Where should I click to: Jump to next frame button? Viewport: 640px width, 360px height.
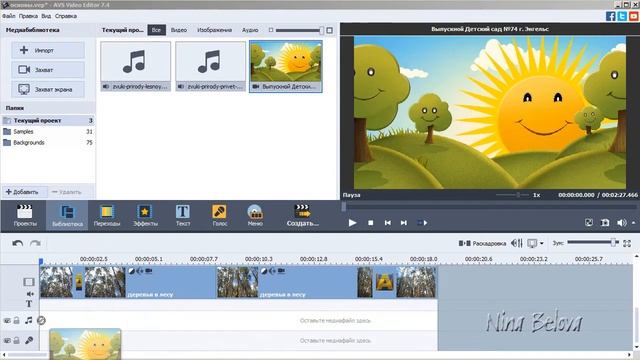(404, 223)
